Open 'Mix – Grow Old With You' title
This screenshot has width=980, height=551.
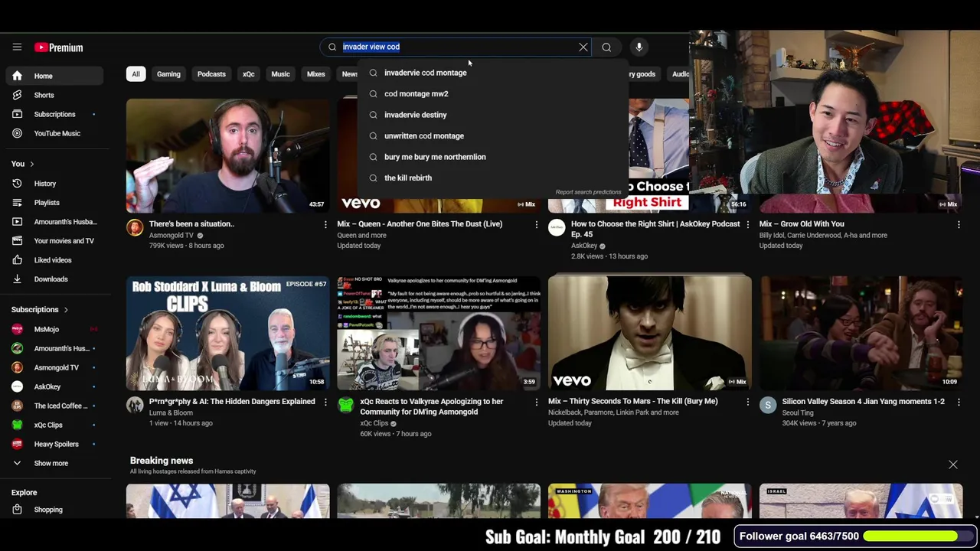point(802,224)
